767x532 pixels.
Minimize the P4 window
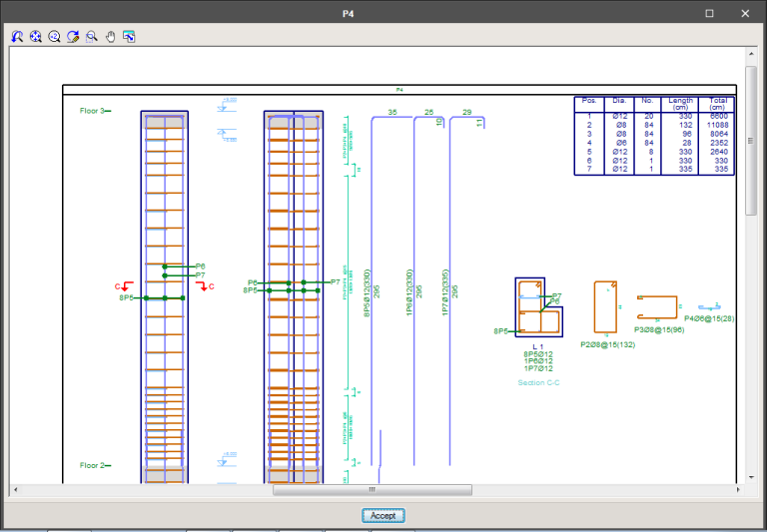pos(674,13)
